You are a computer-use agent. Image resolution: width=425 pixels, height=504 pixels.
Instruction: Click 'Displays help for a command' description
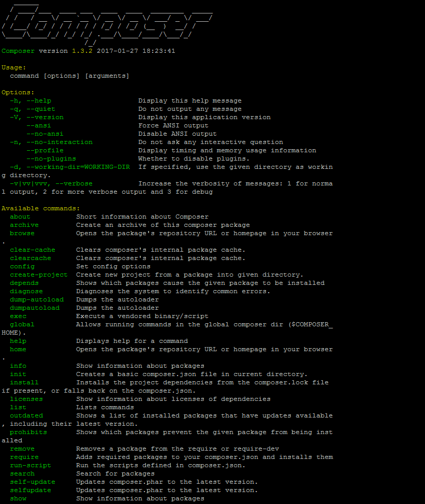(132, 341)
